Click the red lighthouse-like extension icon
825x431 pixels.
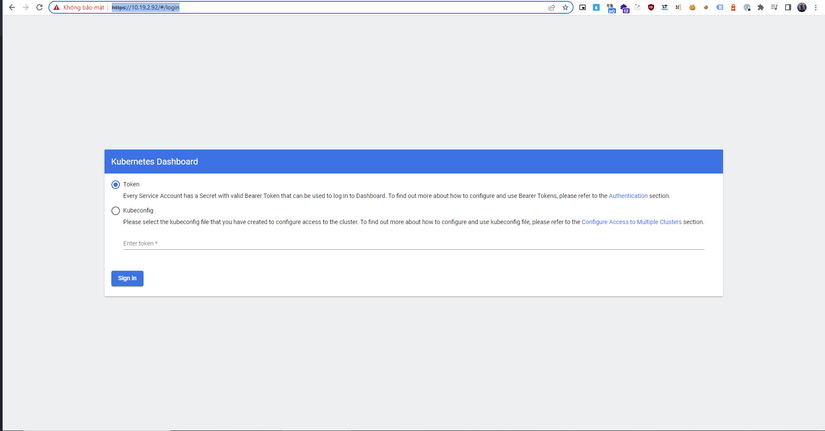pos(733,7)
